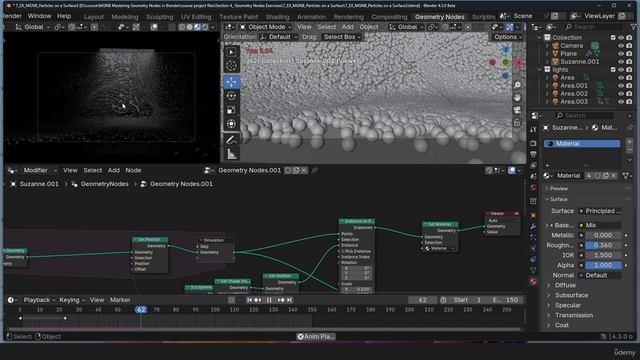This screenshot has height=360, width=640.
Task: Click the Geometry Nodes.001 name field
Action: coord(249,171)
